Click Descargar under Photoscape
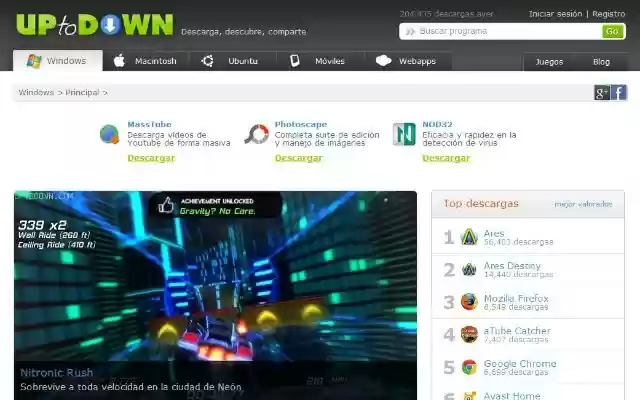Viewport: 640px width, 400px height. pos(298,158)
